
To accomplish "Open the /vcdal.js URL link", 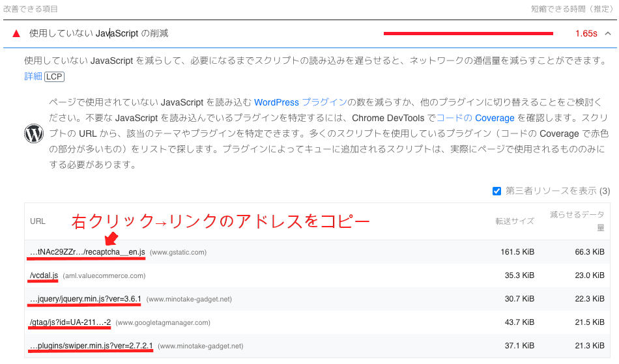I will click(x=44, y=275).
